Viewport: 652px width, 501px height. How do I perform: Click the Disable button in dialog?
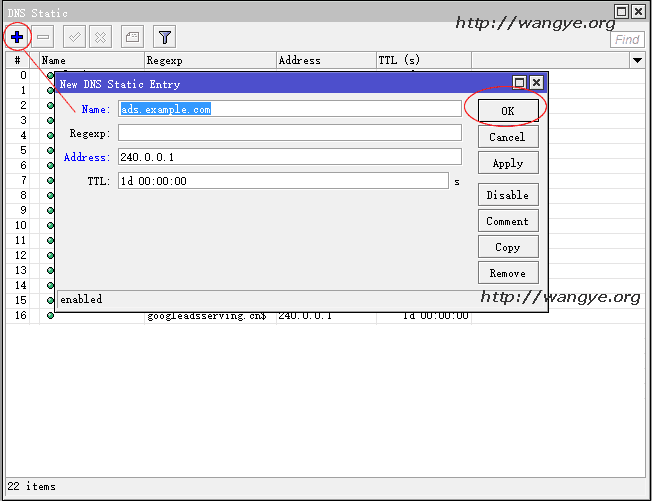508,195
